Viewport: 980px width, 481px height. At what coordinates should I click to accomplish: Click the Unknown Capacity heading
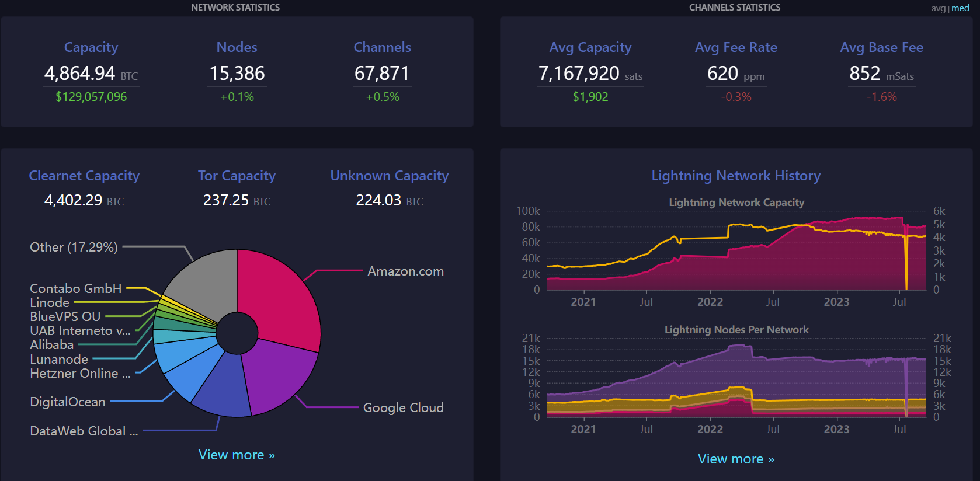pos(390,176)
